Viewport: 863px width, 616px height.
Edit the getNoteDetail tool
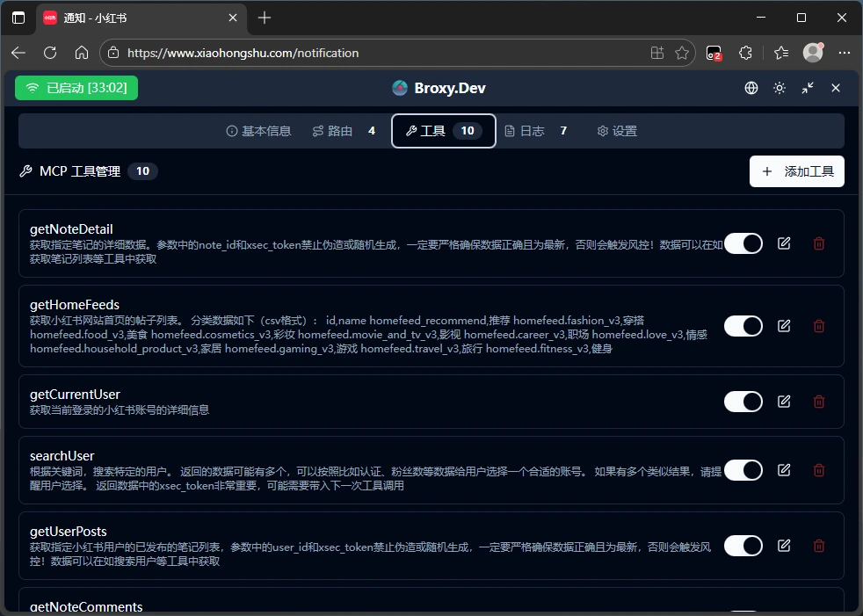784,243
